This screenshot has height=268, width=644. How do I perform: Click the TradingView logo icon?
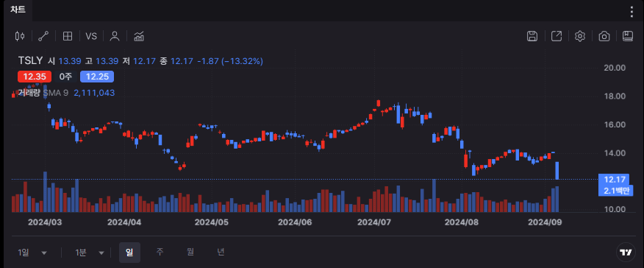point(626,253)
